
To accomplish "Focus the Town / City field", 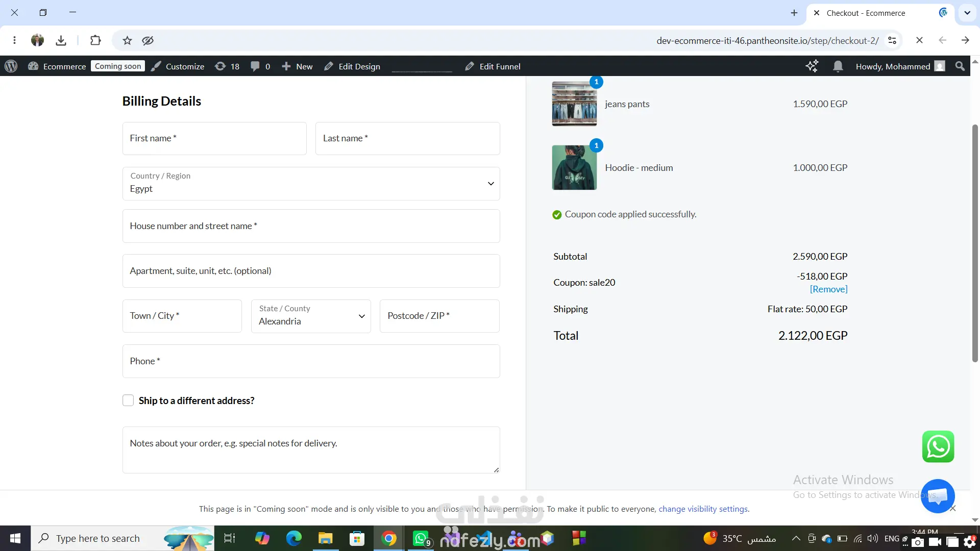I will click(182, 316).
